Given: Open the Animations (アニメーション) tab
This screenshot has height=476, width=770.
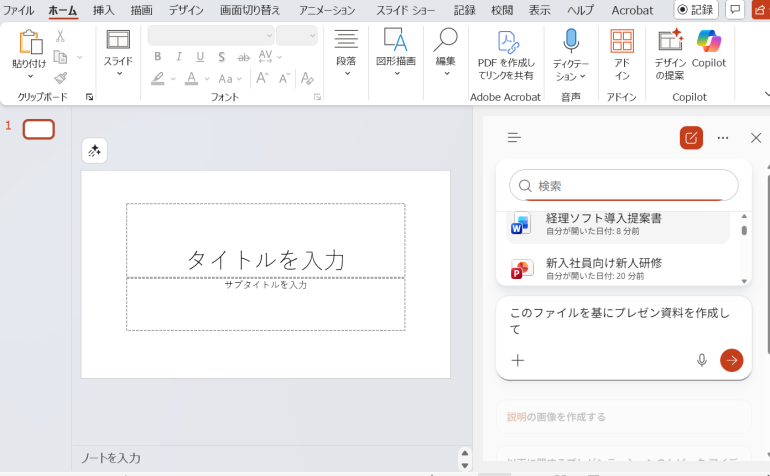Looking at the screenshot, I should 327,10.
